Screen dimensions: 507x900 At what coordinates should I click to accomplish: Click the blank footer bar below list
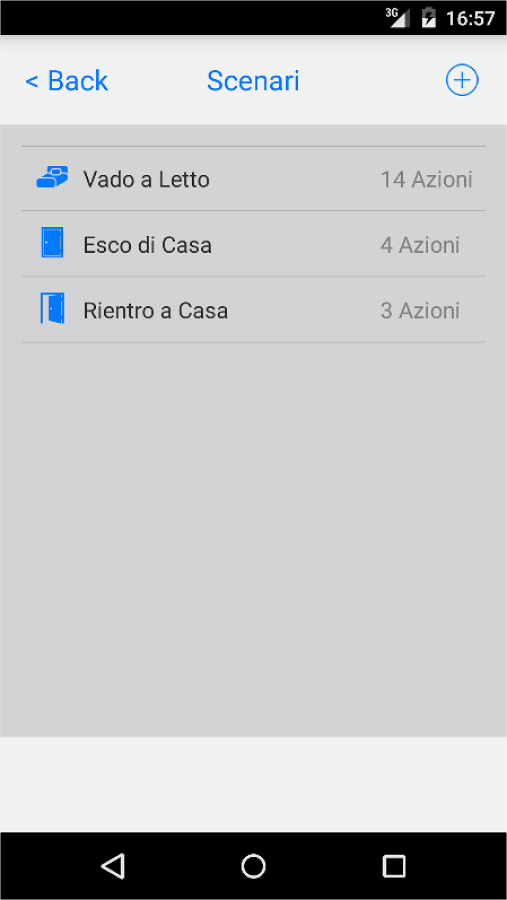point(253,784)
